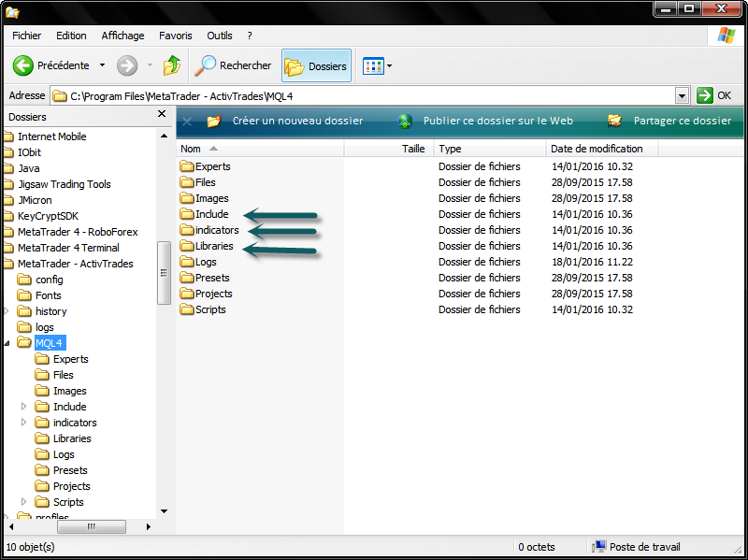Sort by Date de modification header

tap(602, 149)
